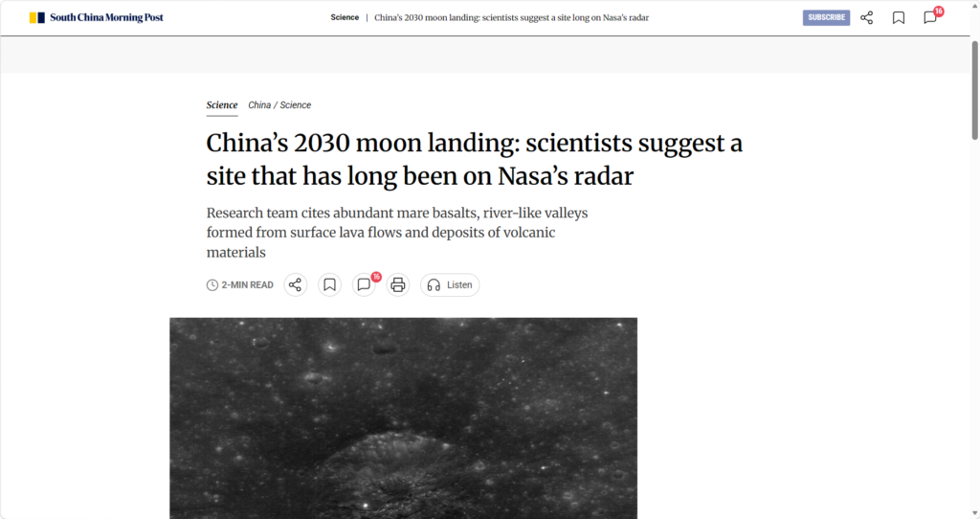Open the Science section link in the header
This screenshot has height=519, width=980.
[345, 17]
